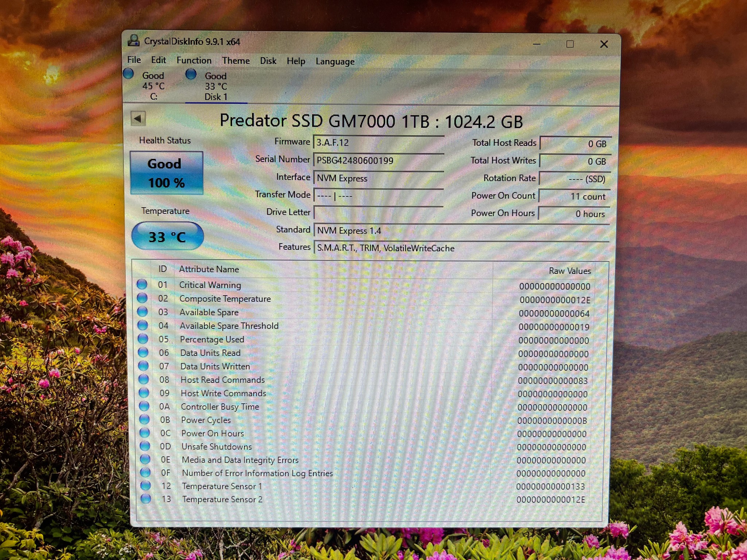This screenshot has height=560, width=747.
Task: Open the Disk menu
Action: pyautogui.click(x=268, y=61)
